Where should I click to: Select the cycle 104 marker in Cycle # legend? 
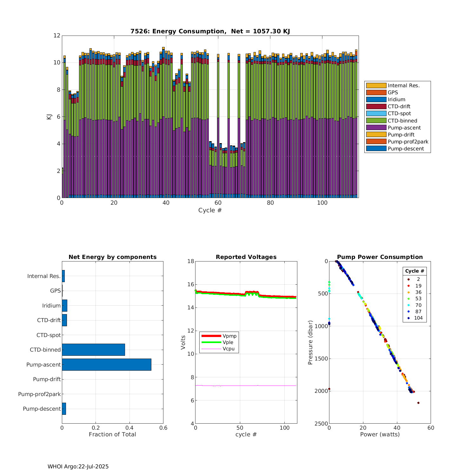409,318
